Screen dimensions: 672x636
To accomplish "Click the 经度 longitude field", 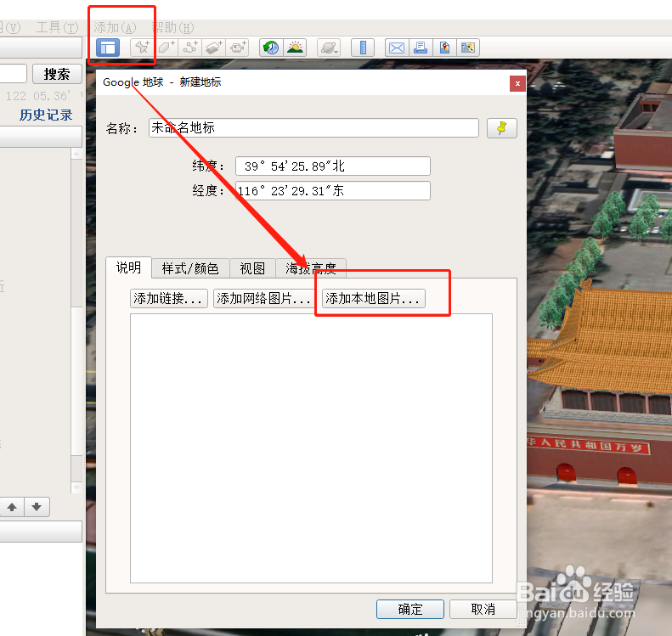I will click(x=333, y=190).
